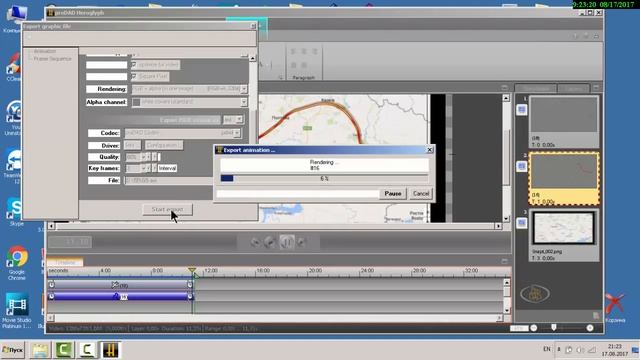Click small page icon below storyboard
Viewport: 640px width, 360px height.
point(596,315)
